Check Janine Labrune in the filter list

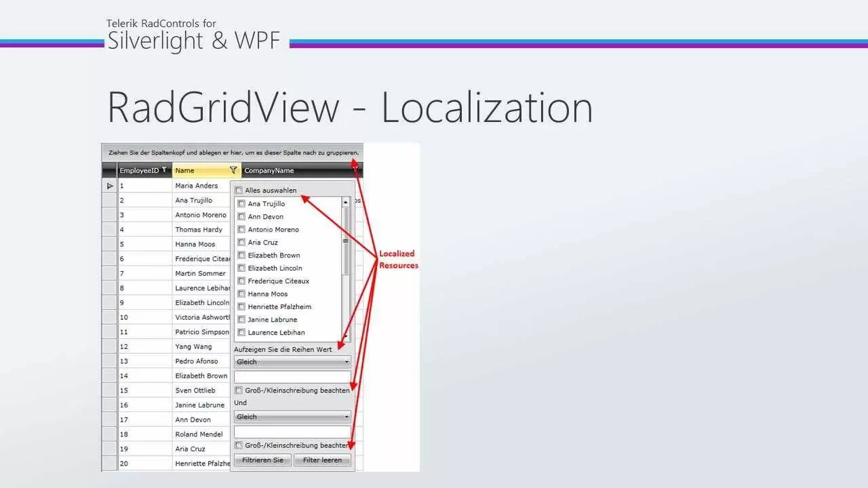[x=241, y=319]
